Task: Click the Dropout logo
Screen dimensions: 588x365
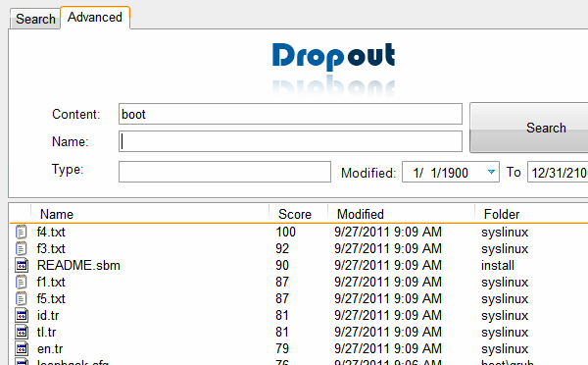Action: [333, 56]
